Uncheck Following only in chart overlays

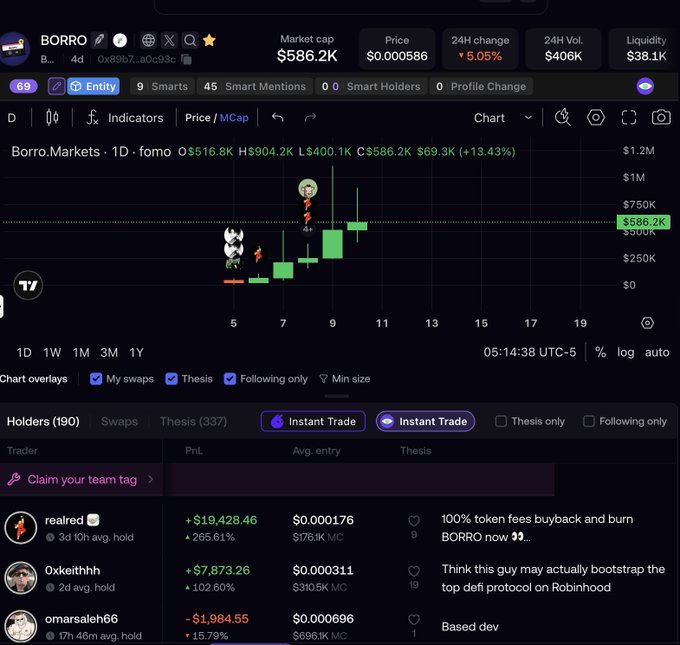[230, 379]
